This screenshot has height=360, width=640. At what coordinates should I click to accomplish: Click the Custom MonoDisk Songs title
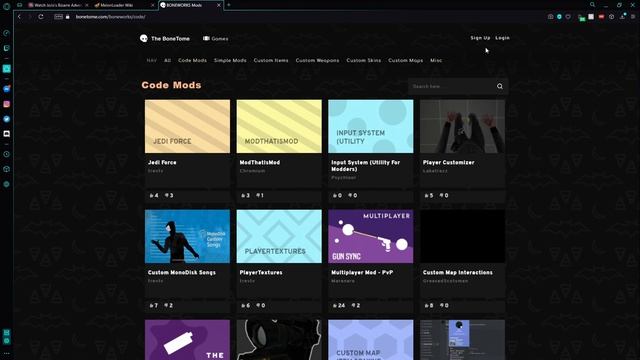click(182, 272)
